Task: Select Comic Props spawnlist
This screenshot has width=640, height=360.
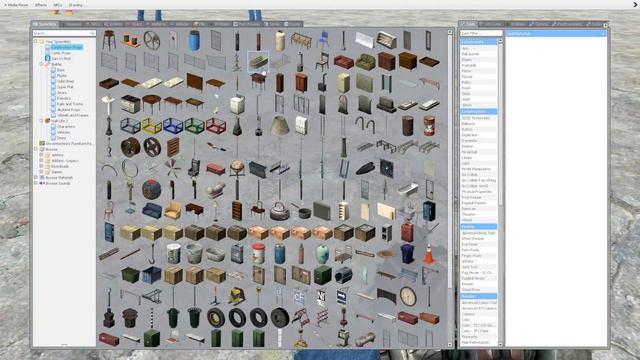Action: 61,53
